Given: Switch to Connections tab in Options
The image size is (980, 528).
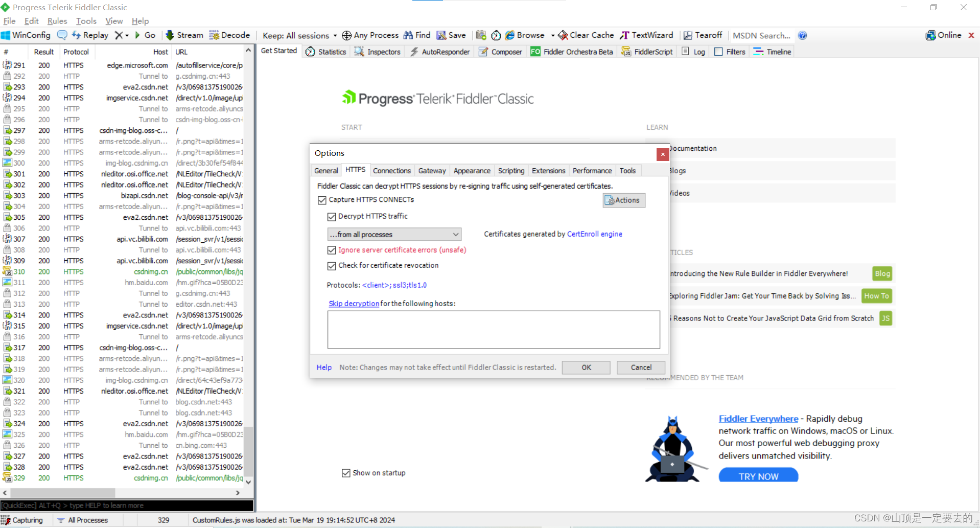Looking at the screenshot, I should coord(392,171).
